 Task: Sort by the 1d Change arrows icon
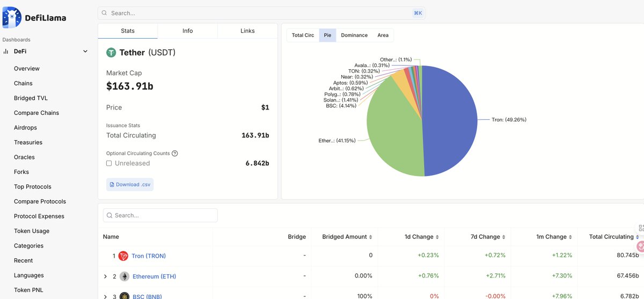(x=437, y=237)
